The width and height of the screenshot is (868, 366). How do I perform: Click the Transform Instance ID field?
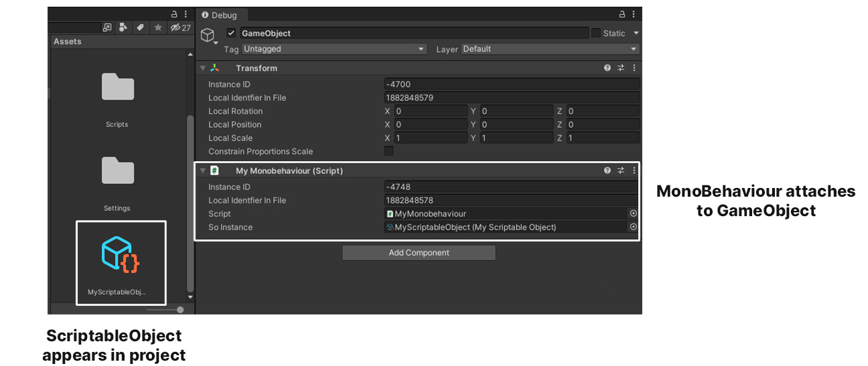512,84
